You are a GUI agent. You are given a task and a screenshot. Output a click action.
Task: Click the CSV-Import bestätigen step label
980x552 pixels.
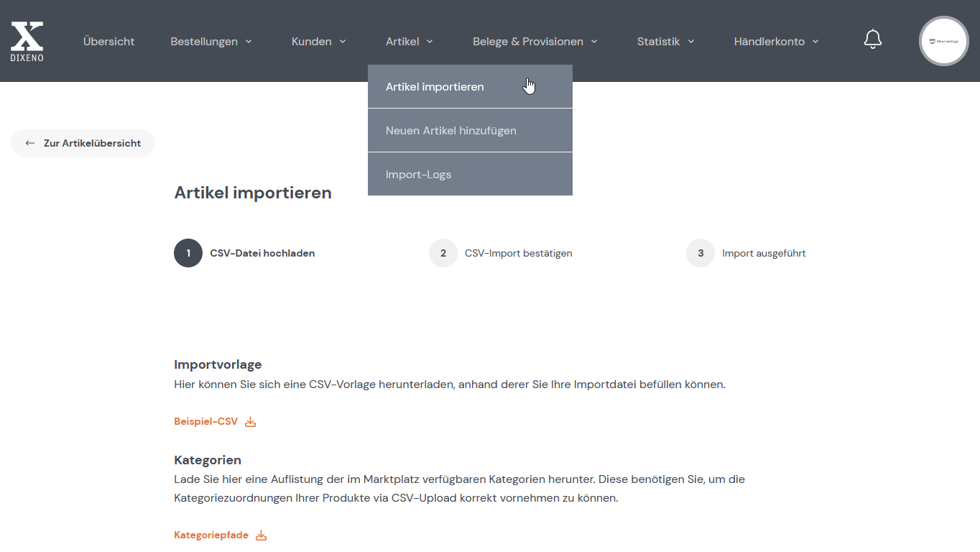point(519,254)
